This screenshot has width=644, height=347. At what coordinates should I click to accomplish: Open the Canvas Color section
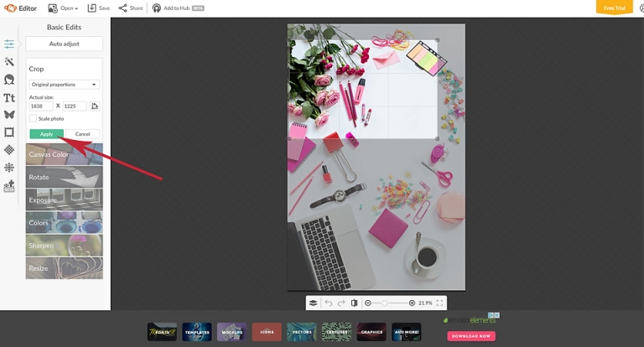[65, 154]
